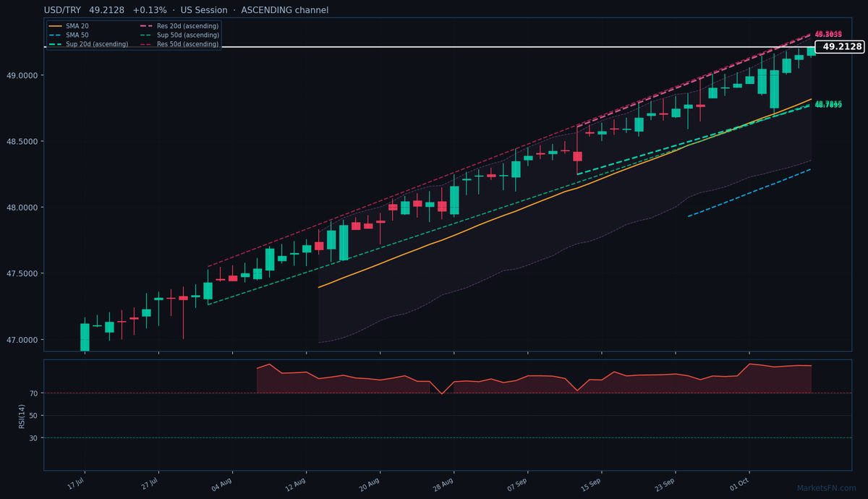868x499 pixels.
Task: Click the green support value label 48.78
Action: pyautogui.click(x=828, y=105)
